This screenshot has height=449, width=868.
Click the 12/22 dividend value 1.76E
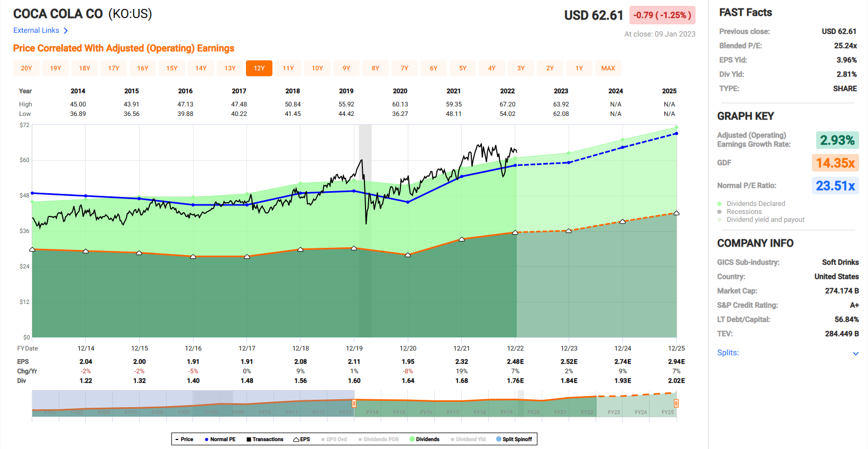click(x=515, y=381)
